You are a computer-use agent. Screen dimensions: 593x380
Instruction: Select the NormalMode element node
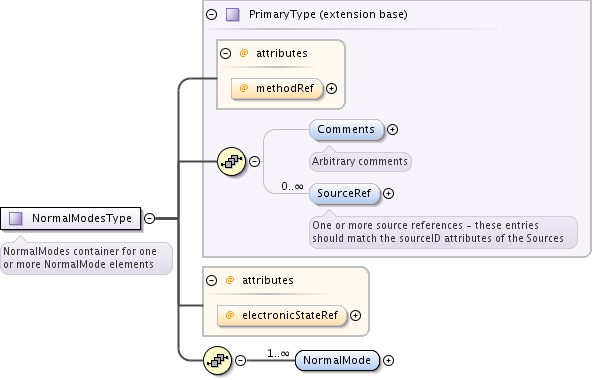[x=337, y=360]
